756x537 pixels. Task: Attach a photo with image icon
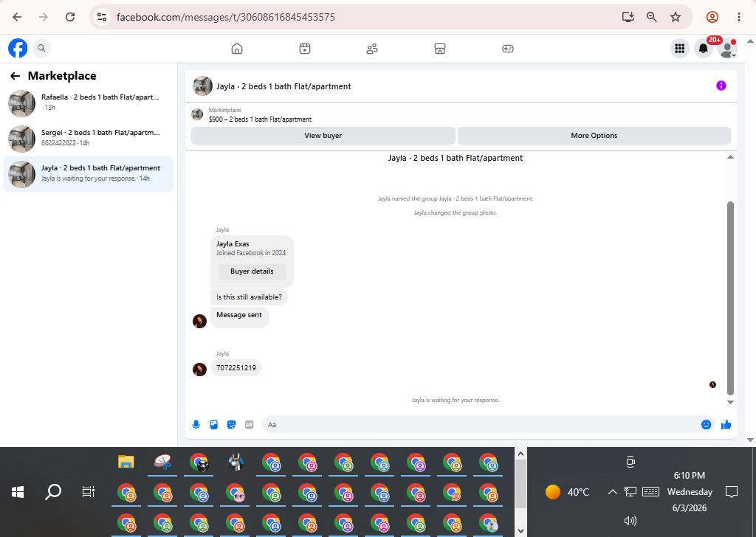coord(214,424)
